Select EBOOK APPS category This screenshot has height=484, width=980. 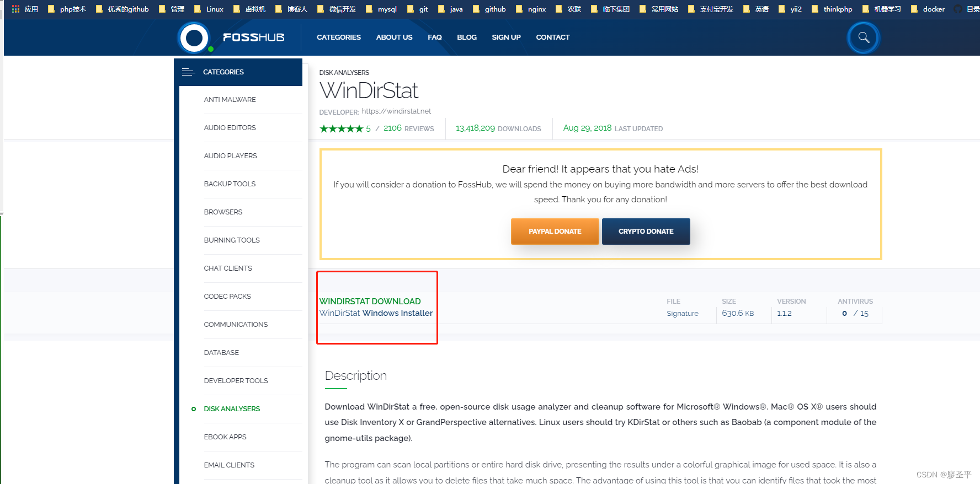click(225, 437)
